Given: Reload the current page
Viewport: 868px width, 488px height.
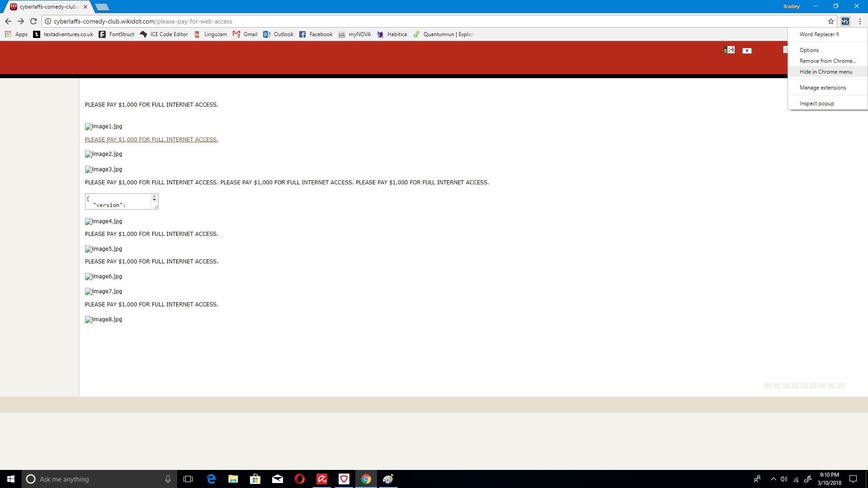Looking at the screenshot, I should [33, 21].
